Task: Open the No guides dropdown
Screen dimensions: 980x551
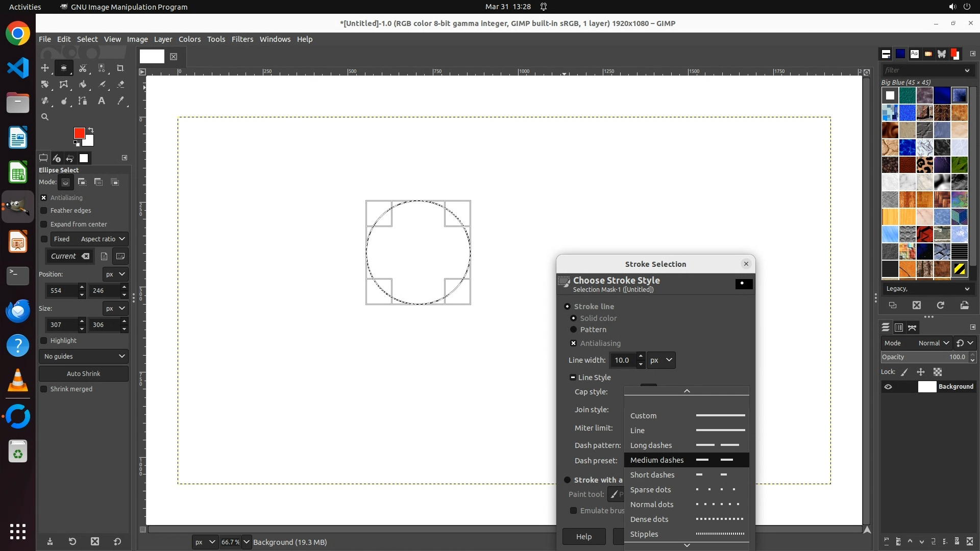Action: tap(84, 356)
